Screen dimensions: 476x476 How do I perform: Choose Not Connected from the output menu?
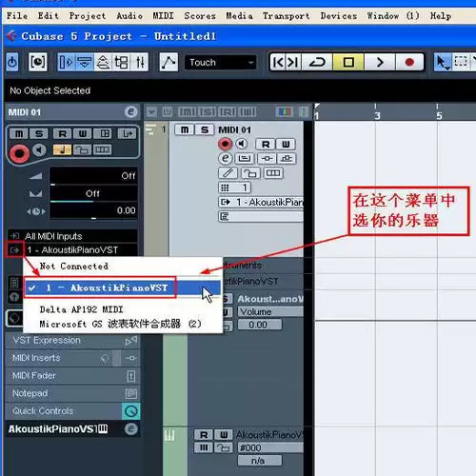coord(73,267)
